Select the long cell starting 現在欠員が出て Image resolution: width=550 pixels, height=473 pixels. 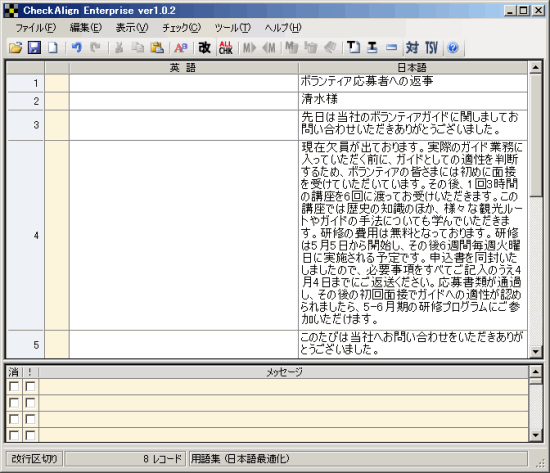[412, 235]
